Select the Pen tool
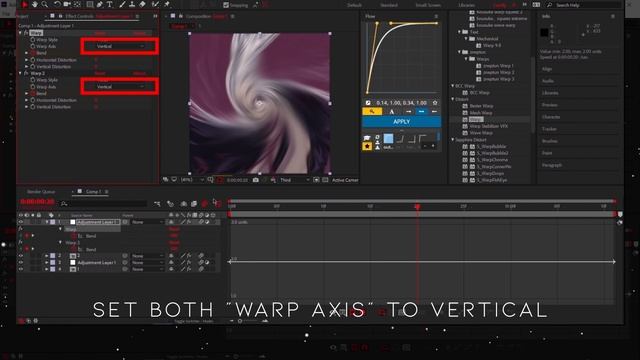The image size is (640, 360). (100, 4)
